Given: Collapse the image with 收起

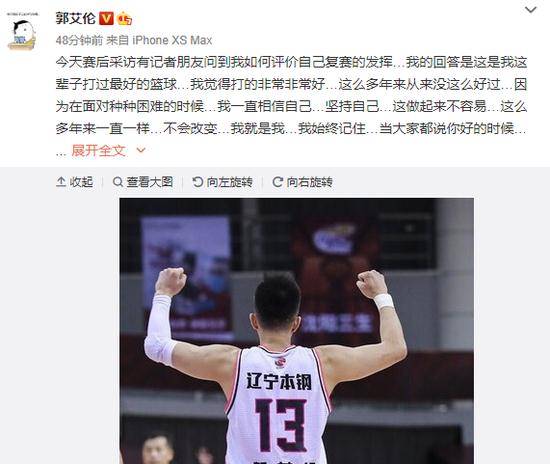Looking at the screenshot, I should tap(75, 182).
